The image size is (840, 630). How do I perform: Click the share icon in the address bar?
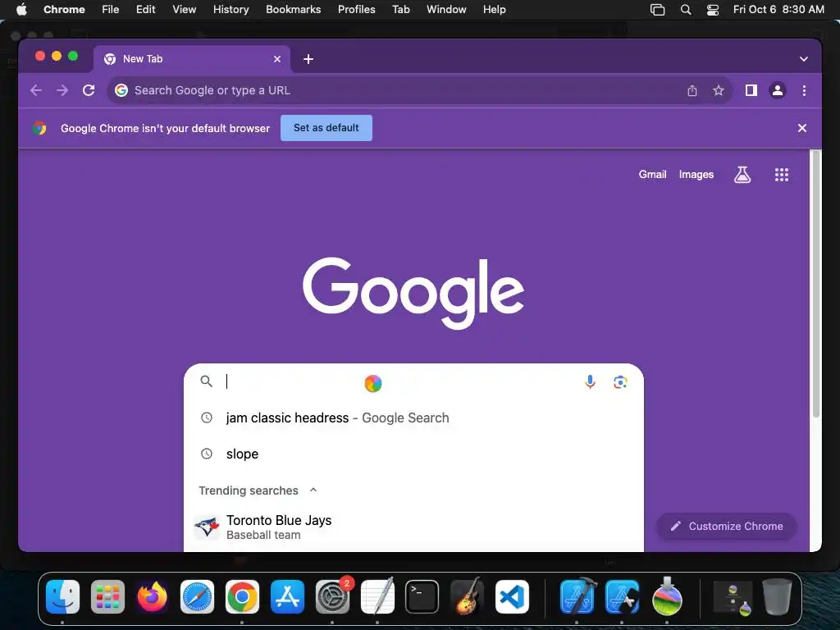pyautogui.click(x=692, y=90)
